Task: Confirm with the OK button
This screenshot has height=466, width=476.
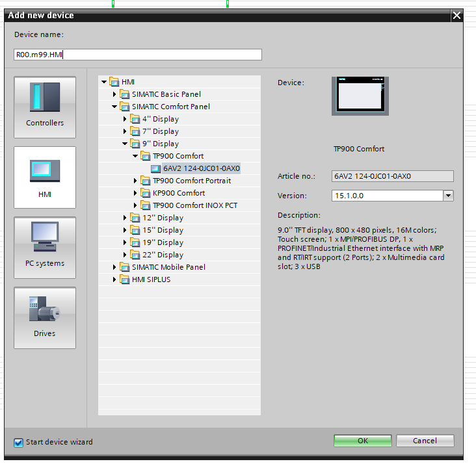Action: [x=363, y=441]
